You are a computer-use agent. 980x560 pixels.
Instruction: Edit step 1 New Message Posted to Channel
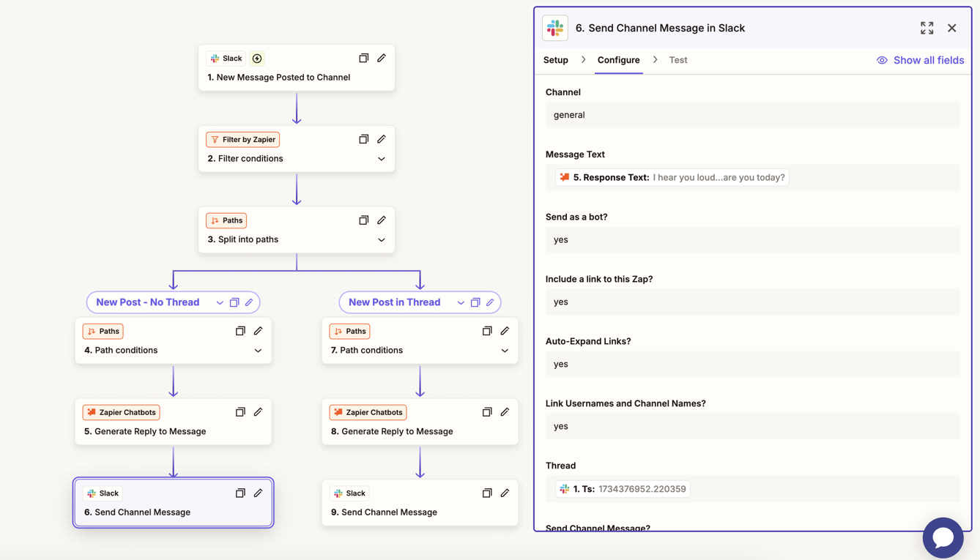pyautogui.click(x=382, y=58)
